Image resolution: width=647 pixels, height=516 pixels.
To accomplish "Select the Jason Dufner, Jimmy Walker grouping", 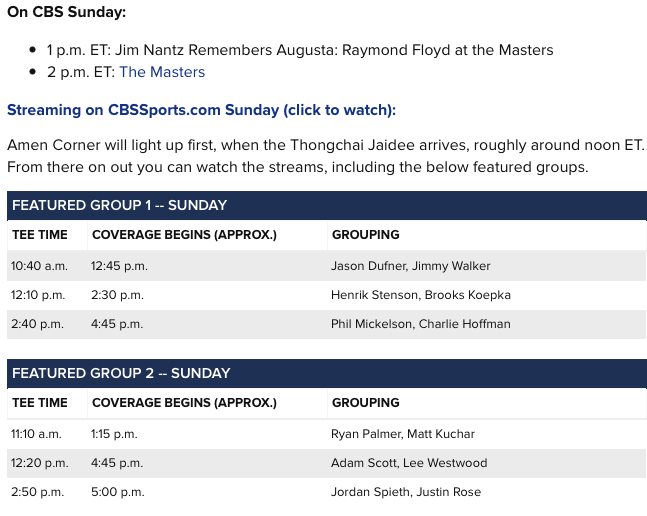I will click(411, 266).
